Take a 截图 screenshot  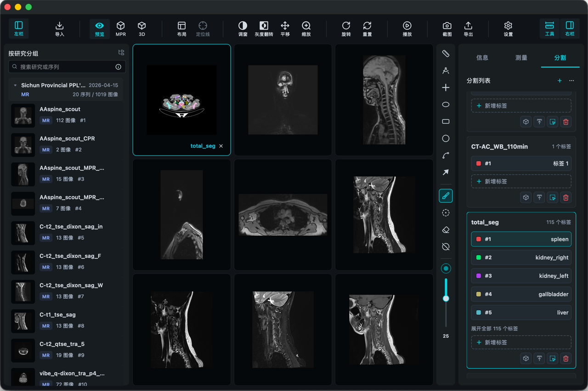pyautogui.click(x=447, y=28)
